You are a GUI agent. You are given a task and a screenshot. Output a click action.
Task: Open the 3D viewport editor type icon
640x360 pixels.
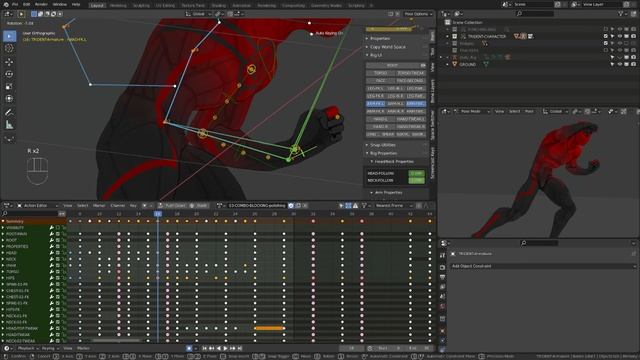(x=8, y=14)
